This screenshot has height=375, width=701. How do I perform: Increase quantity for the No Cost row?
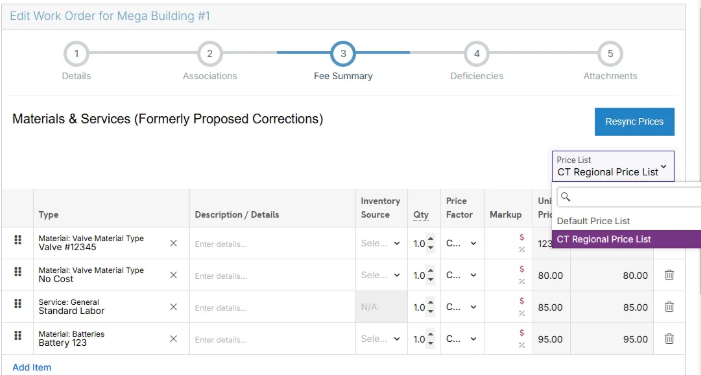pos(431,270)
